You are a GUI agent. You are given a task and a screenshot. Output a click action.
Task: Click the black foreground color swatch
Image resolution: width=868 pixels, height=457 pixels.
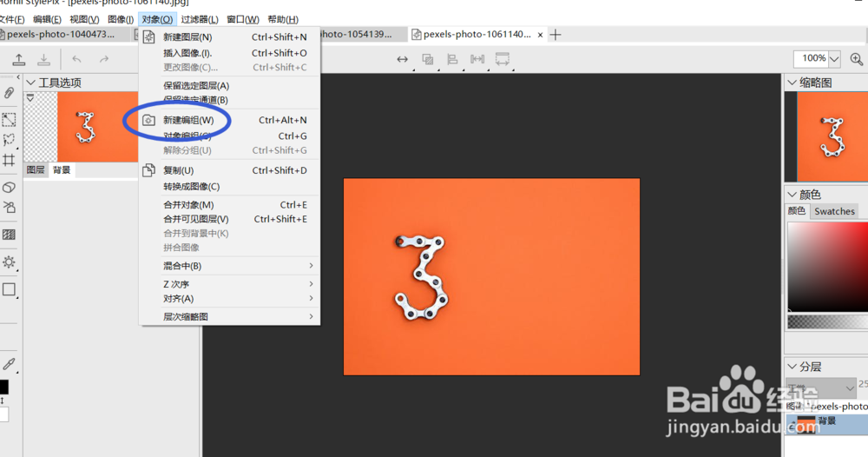[3, 387]
